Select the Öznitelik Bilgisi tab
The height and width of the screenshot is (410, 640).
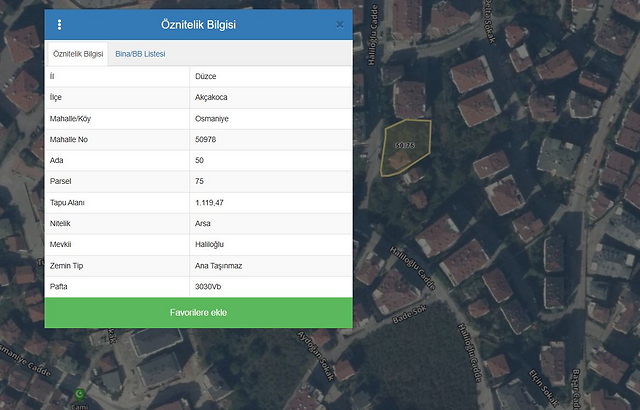pyautogui.click(x=77, y=53)
